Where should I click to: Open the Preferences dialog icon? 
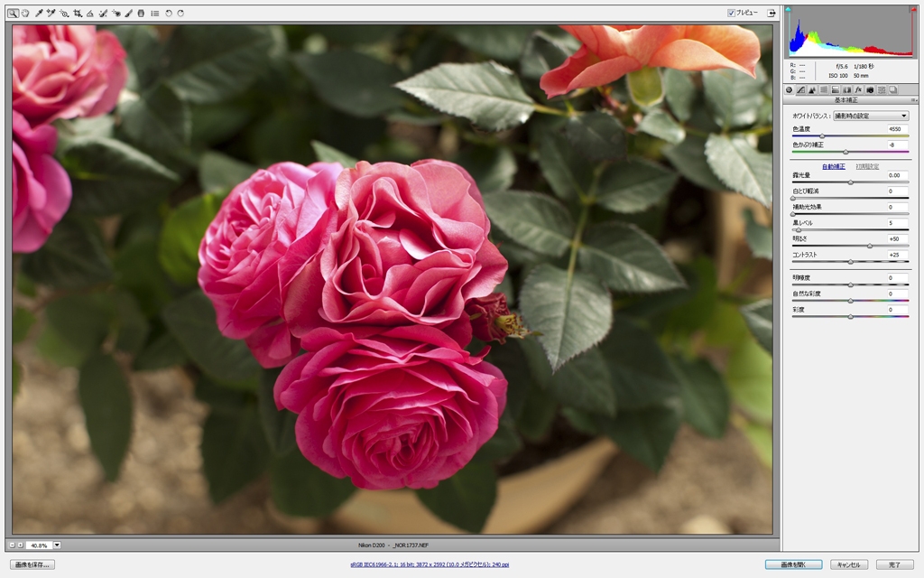[x=155, y=14]
